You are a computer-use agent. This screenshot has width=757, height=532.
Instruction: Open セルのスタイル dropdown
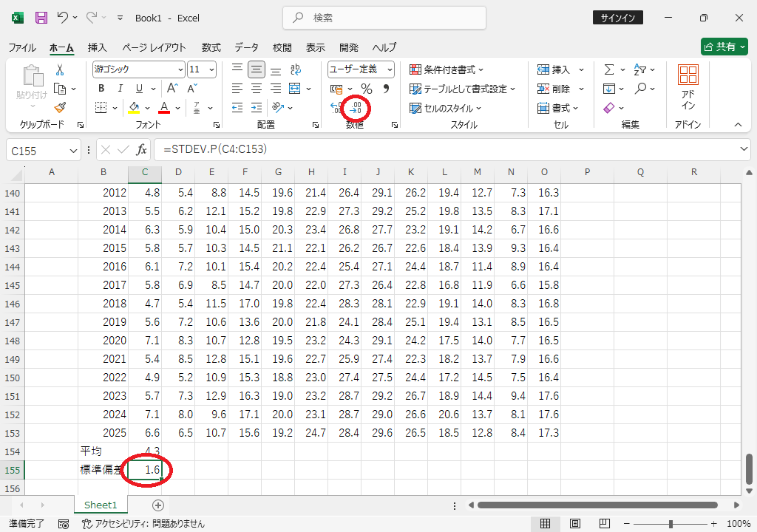(x=445, y=108)
